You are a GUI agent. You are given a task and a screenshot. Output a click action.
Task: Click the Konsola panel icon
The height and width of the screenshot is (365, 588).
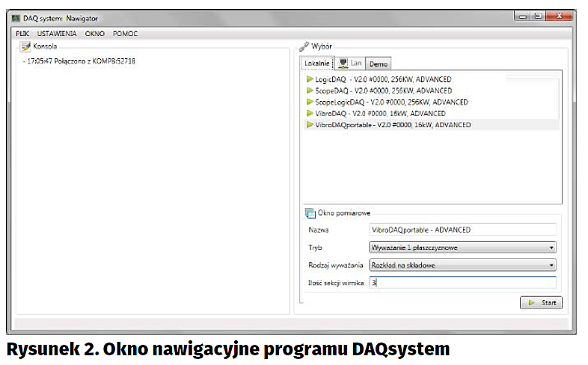pyautogui.click(x=25, y=46)
